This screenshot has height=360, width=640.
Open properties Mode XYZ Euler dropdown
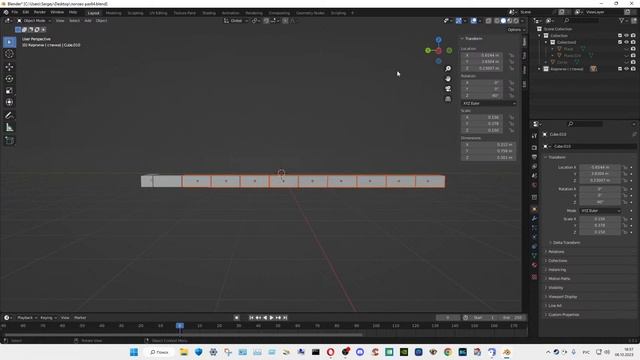600,211
